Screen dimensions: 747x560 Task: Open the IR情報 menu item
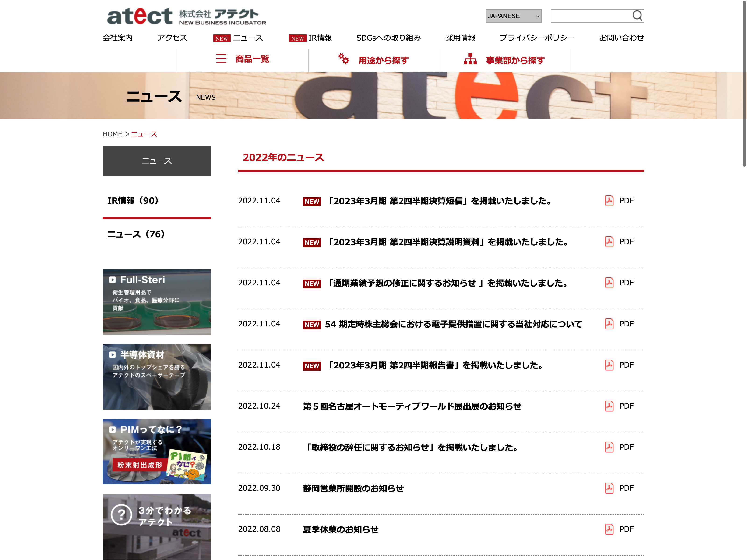[x=320, y=38]
